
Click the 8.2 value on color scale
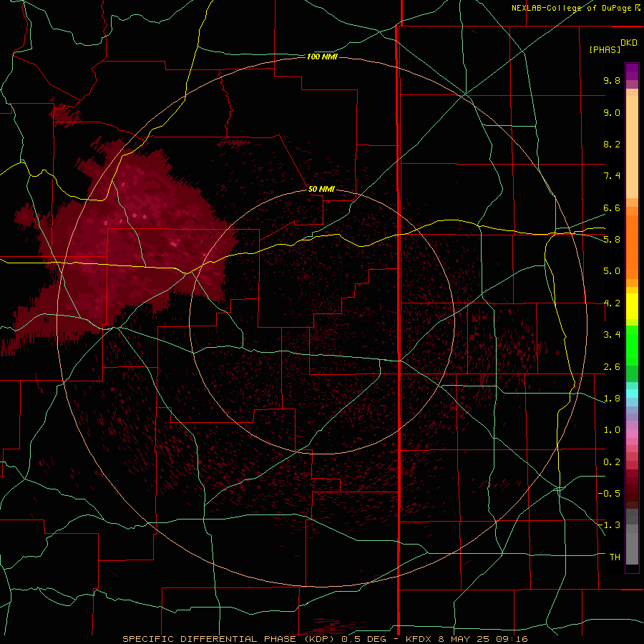coord(612,144)
